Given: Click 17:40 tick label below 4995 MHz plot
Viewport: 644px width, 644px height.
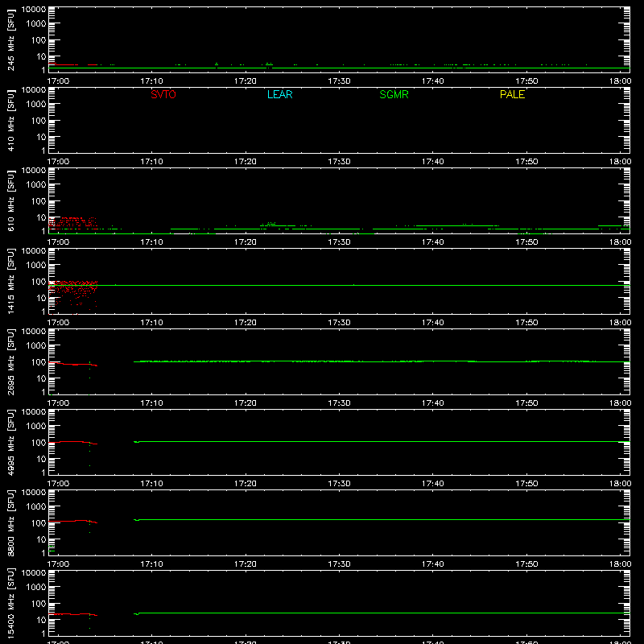Looking at the screenshot, I should click(x=432, y=484).
